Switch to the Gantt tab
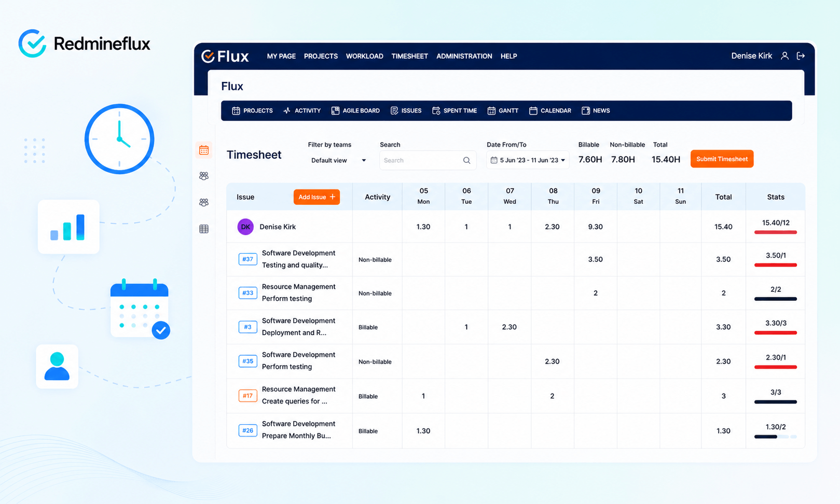 [x=503, y=111]
